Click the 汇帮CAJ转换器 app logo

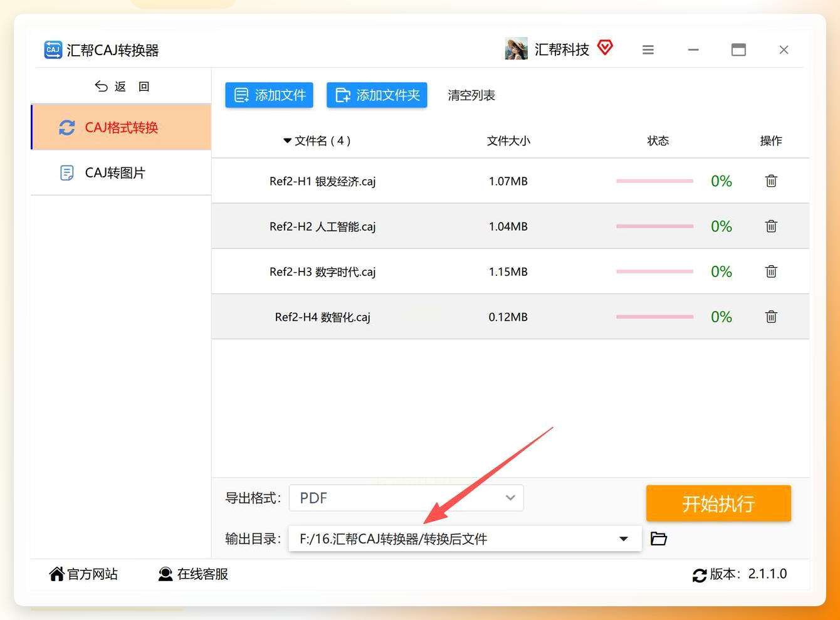coord(53,50)
